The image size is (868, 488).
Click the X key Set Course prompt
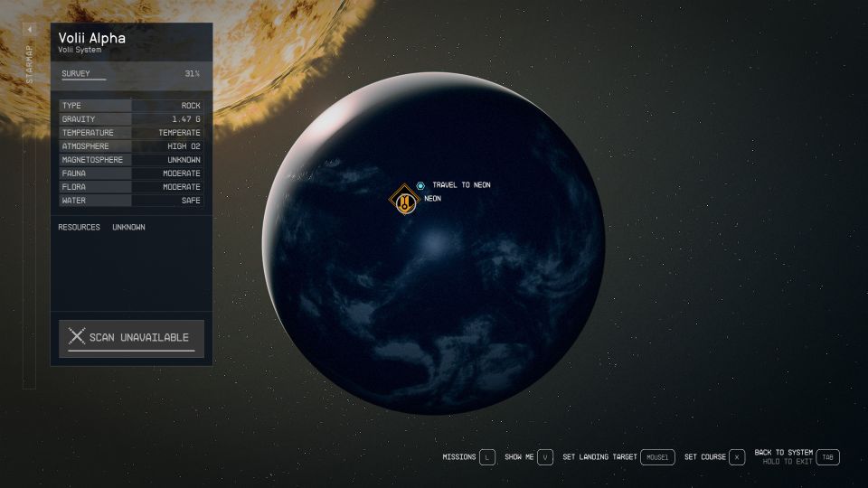[737, 457]
